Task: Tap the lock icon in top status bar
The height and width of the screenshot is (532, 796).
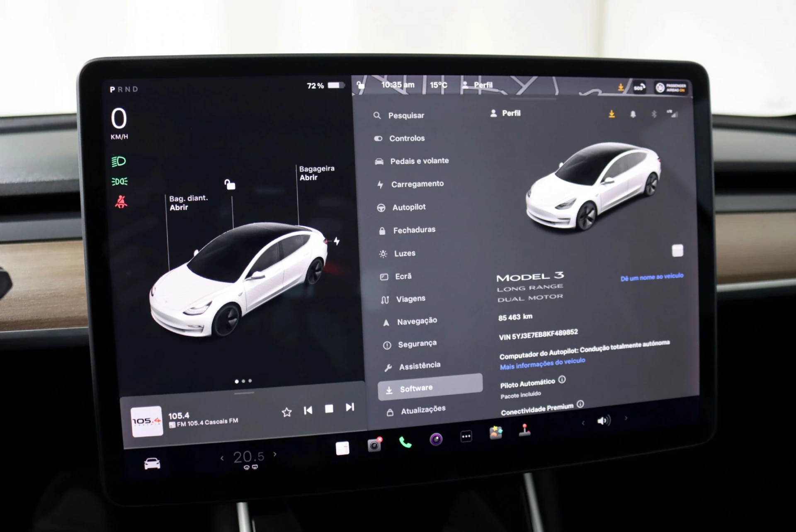Action: 361,85
